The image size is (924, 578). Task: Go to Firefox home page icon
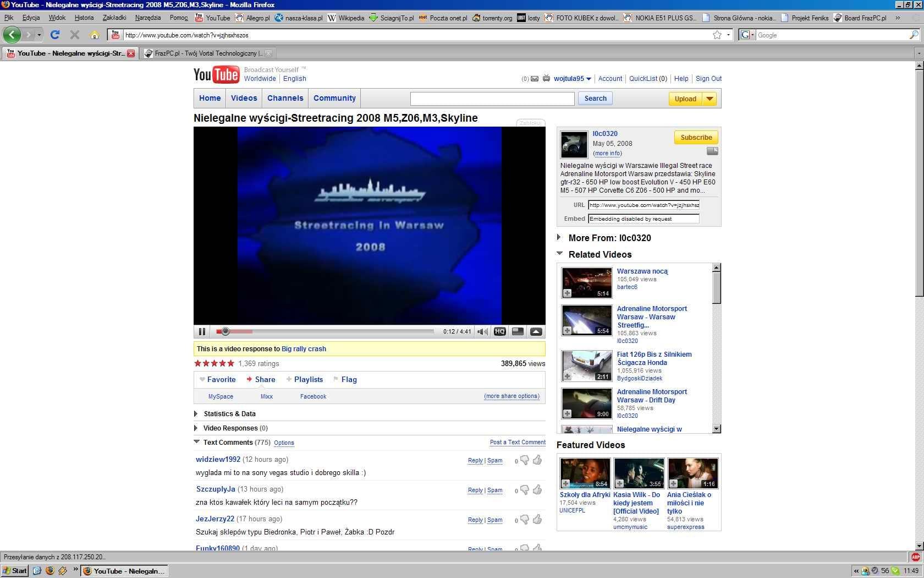click(x=95, y=35)
